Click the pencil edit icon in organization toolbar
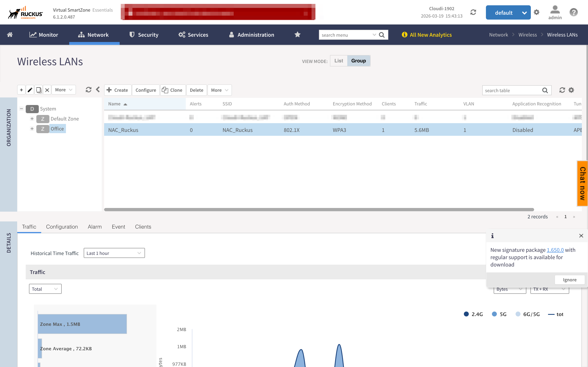588x367 pixels. pos(30,90)
